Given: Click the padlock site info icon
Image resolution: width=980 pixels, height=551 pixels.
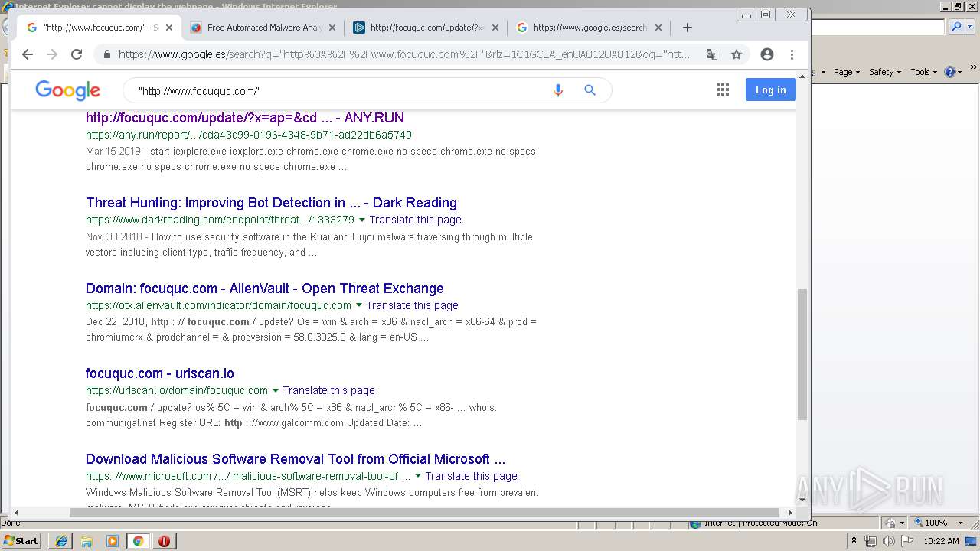Looking at the screenshot, I should point(106,54).
